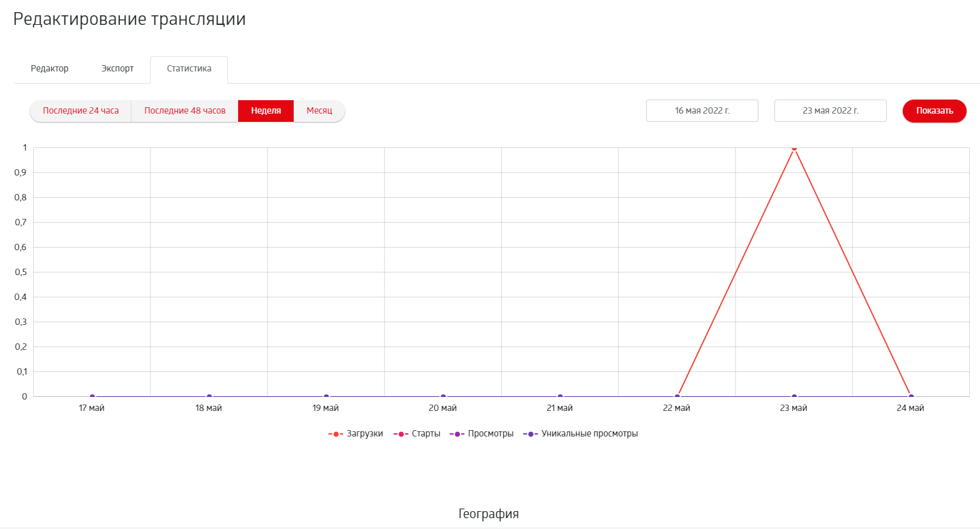The width and height of the screenshot is (980, 529).
Task: Click the data point at 24 май
Action: click(911, 397)
